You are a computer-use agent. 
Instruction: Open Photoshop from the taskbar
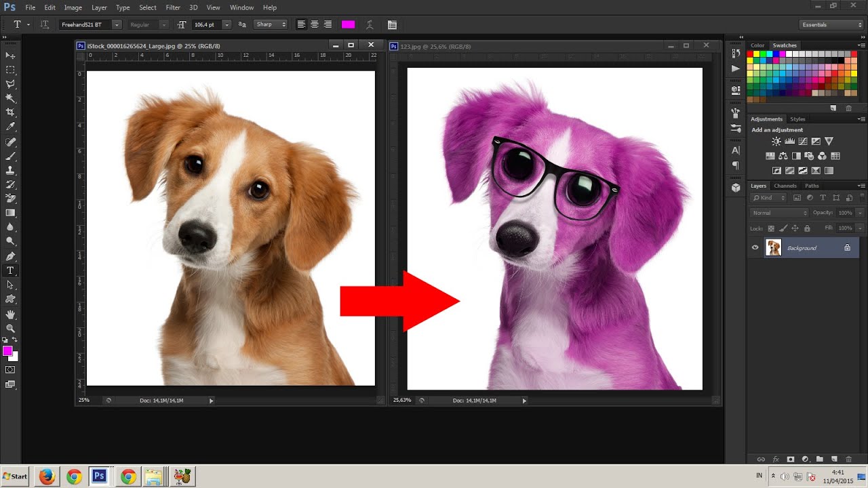pyautogui.click(x=100, y=476)
